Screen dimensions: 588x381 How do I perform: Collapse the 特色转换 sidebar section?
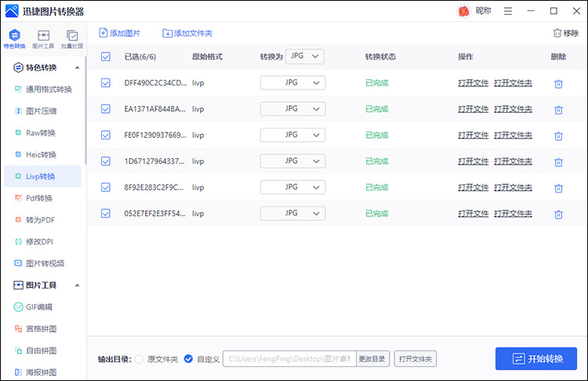77,67
